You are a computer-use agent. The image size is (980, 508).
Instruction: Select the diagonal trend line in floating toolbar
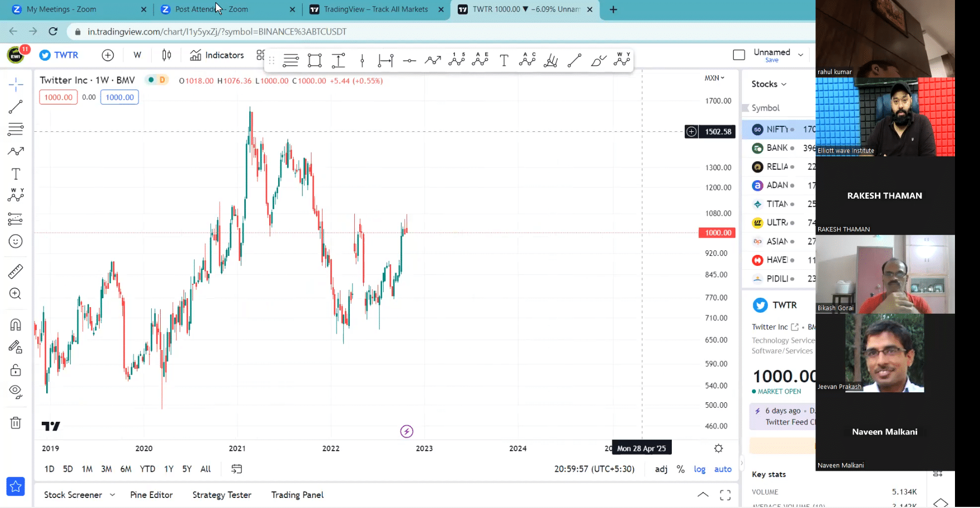coord(575,60)
